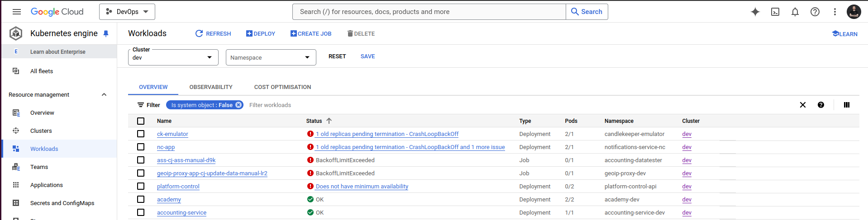Activate Cloud Shell terminal icon
This screenshot has width=868, height=220.
775,12
